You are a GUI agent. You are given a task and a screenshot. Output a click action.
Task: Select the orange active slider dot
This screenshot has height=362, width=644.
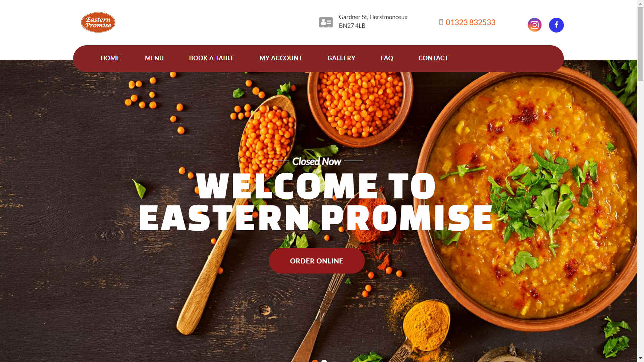[x=315, y=361]
